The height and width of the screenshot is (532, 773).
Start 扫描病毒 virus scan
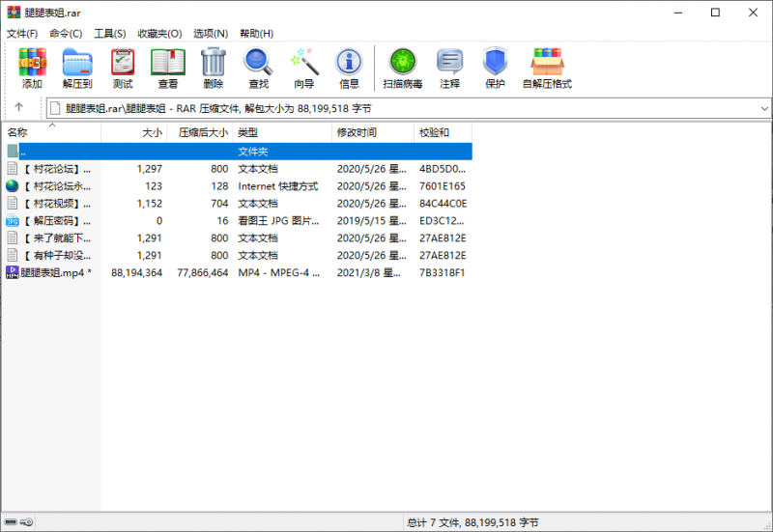coord(402,68)
